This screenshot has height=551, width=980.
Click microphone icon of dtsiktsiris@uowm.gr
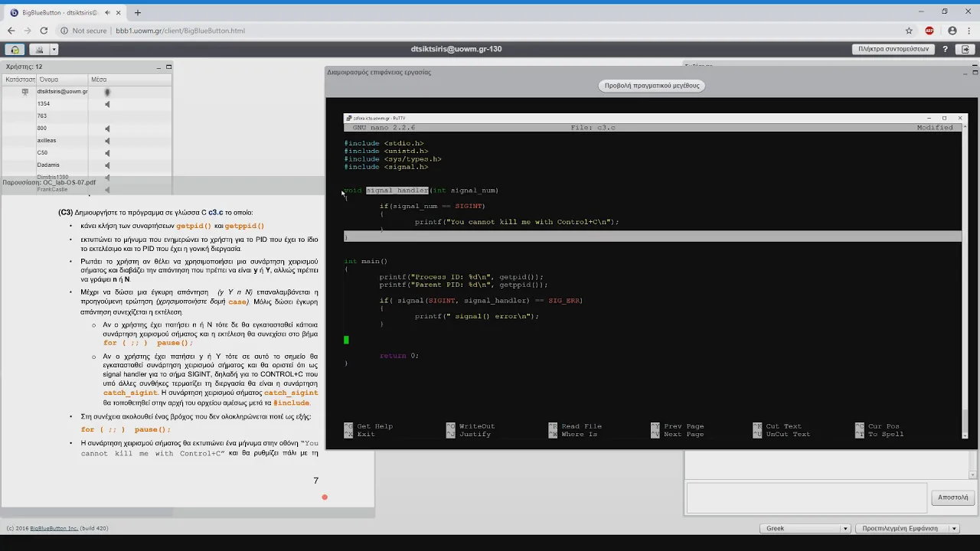click(x=107, y=92)
